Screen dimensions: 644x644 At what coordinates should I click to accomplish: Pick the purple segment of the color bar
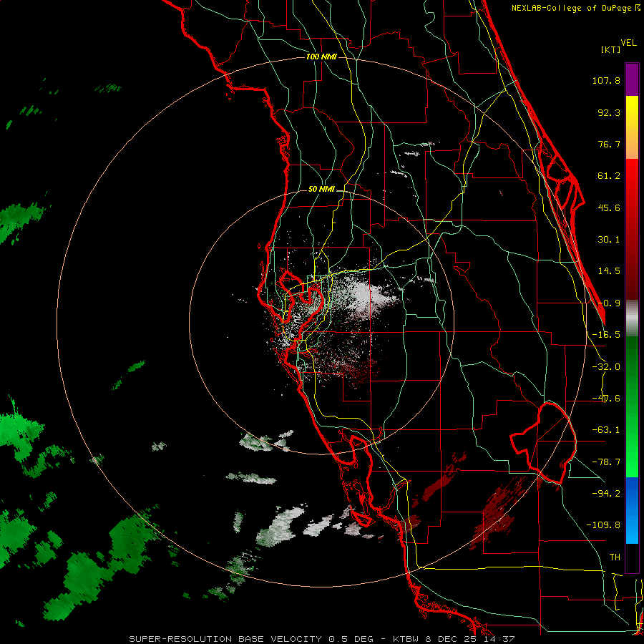pyautogui.click(x=632, y=79)
